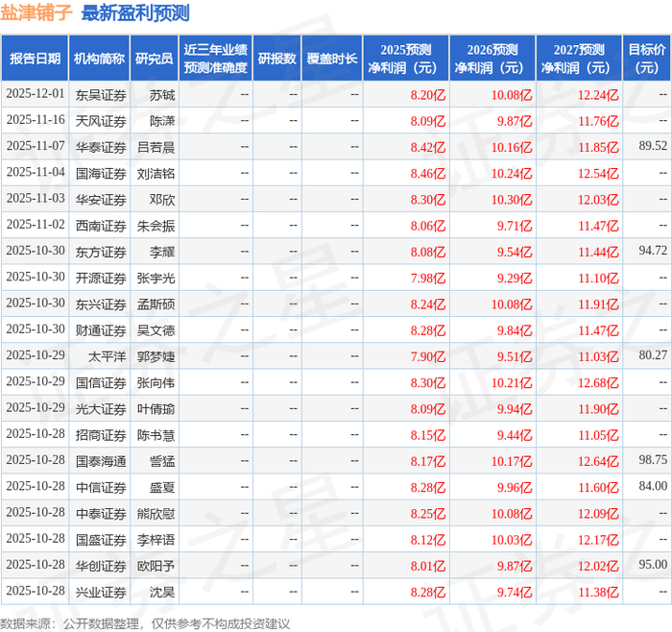Screen dimensions: 672x632
Task: Click the date 2025-12-01
Action: tap(36, 93)
